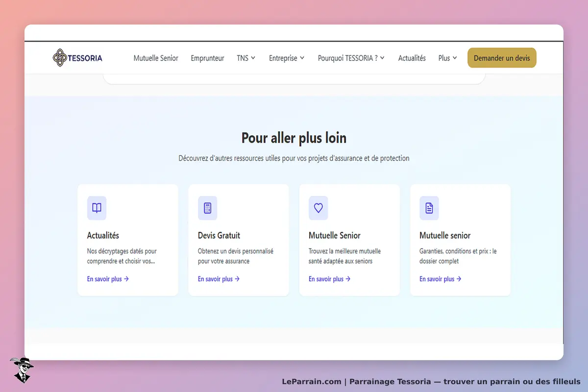Open the Mutuelle Senior nav link

click(x=156, y=58)
